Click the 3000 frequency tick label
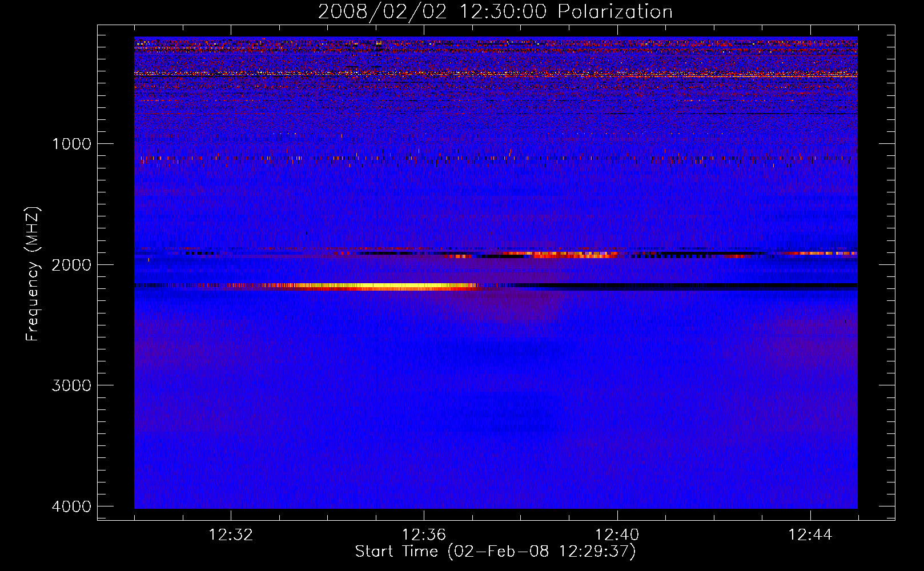The width and height of the screenshot is (924, 571). point(71,385)
